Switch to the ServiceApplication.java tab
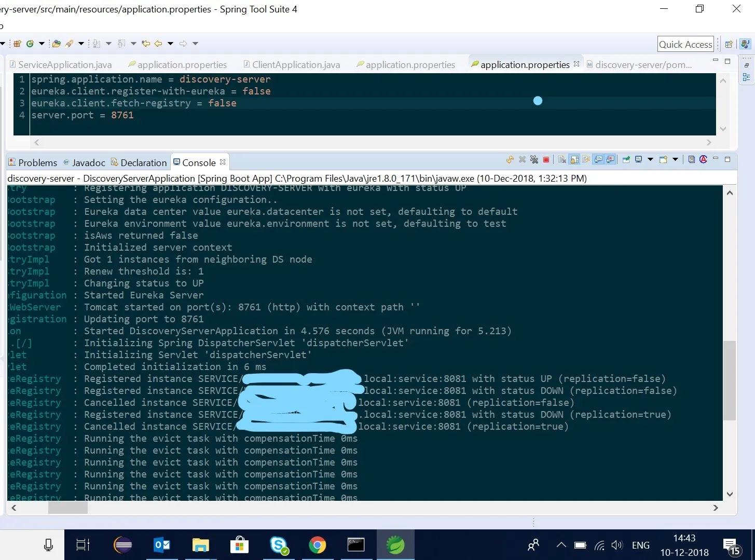The height and width of the screenshot is (560, 755). point(61,64)
